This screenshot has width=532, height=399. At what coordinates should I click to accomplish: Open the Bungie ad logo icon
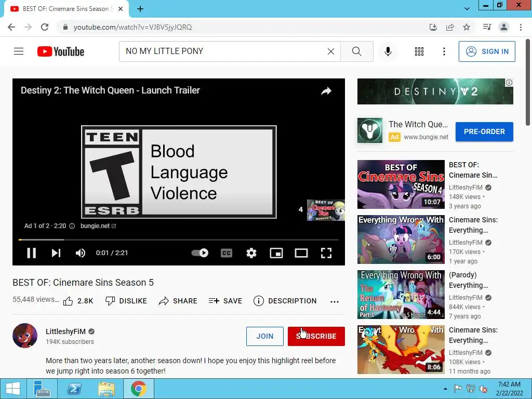coord(370,130)
